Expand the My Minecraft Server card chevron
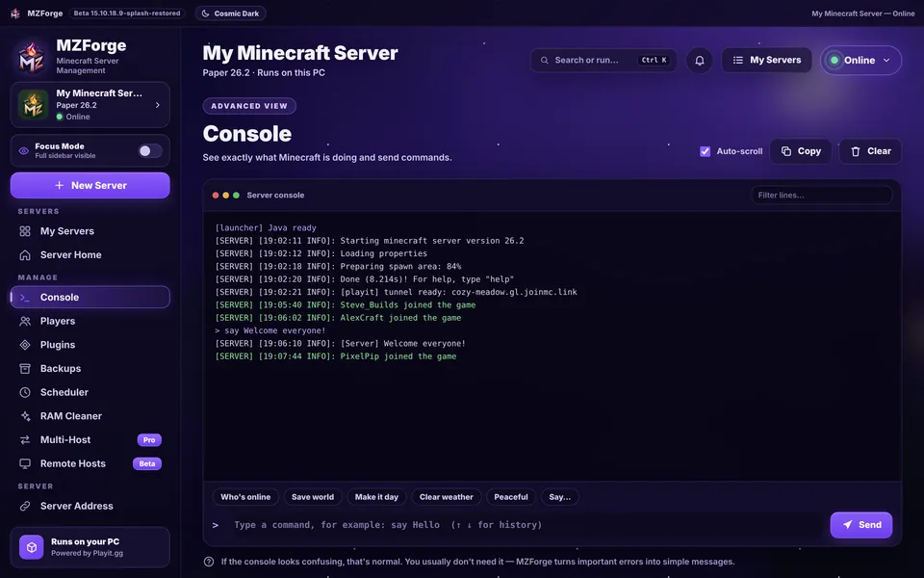 pos(157,105)
